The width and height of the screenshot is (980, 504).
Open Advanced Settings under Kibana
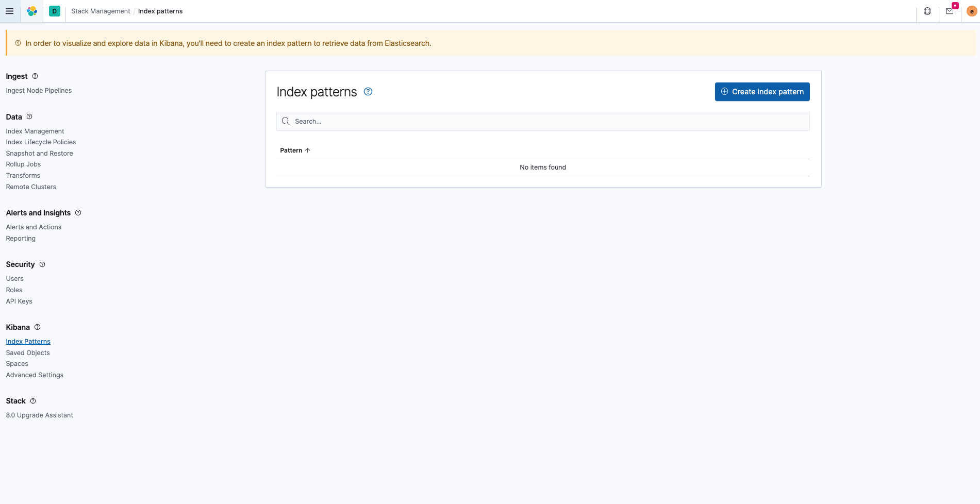pyautogui.click(x=35, y=375)
